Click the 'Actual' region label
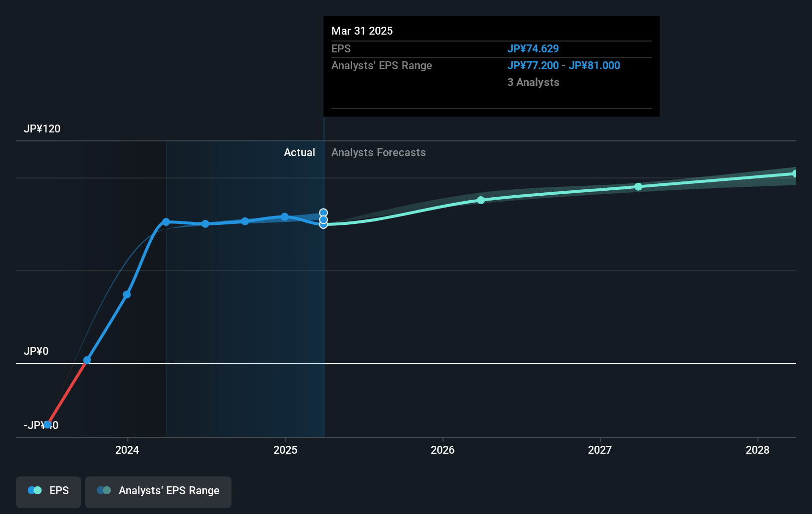This screenshot has width=812, height=514. (299, 152)
